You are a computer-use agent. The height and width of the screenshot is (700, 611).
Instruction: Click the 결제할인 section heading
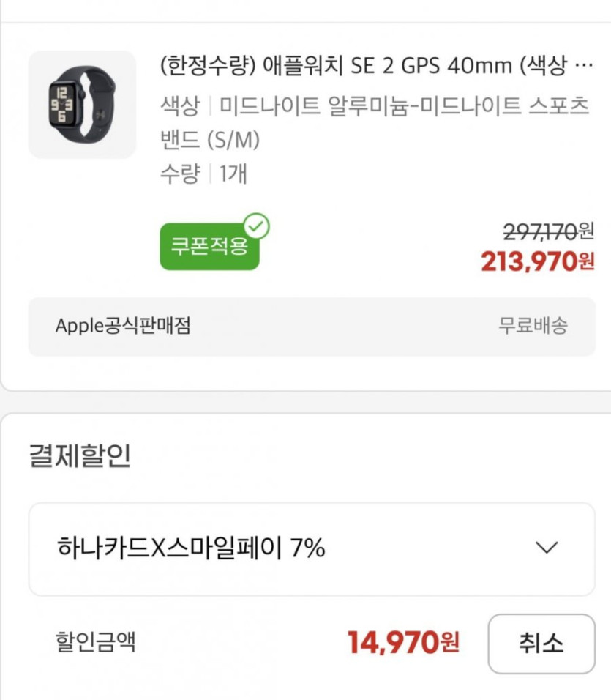click(79, 455)
